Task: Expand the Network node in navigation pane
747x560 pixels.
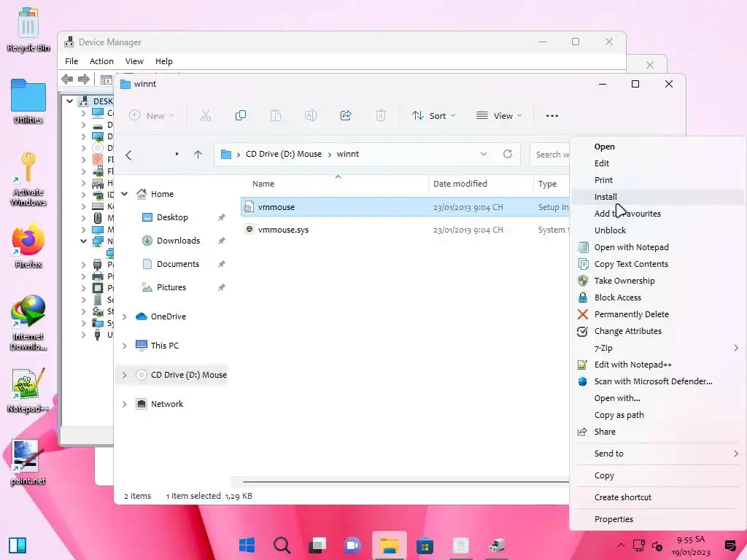Action: pyautogui.click(x=125, y=404)
